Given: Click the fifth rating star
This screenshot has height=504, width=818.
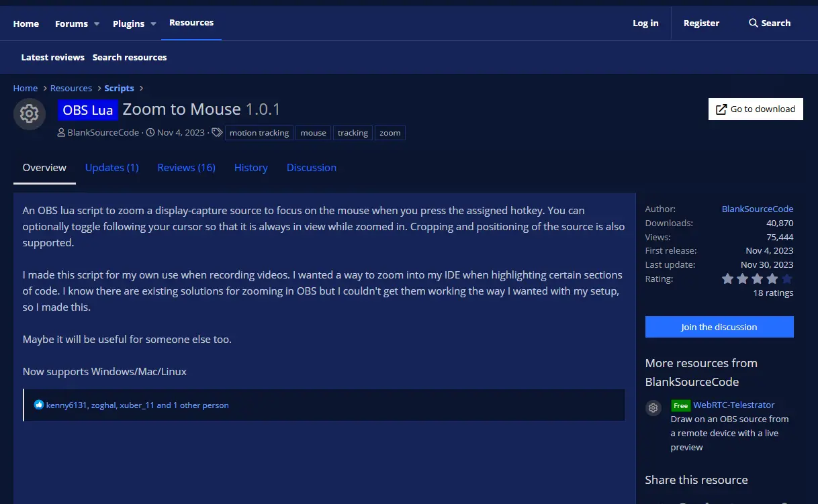Looking at the screenshot, I should click(787, 279).
